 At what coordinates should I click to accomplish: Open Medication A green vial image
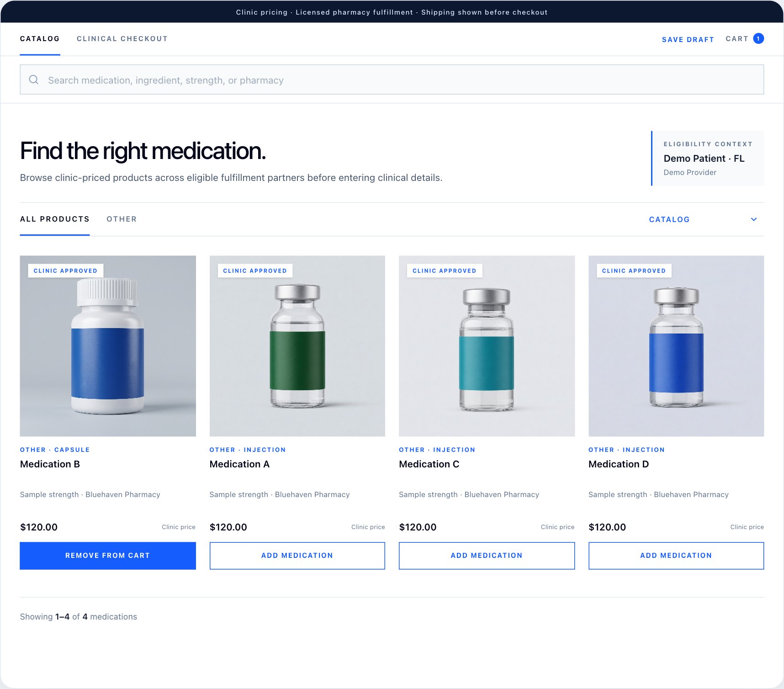click(x=297, y=346)
